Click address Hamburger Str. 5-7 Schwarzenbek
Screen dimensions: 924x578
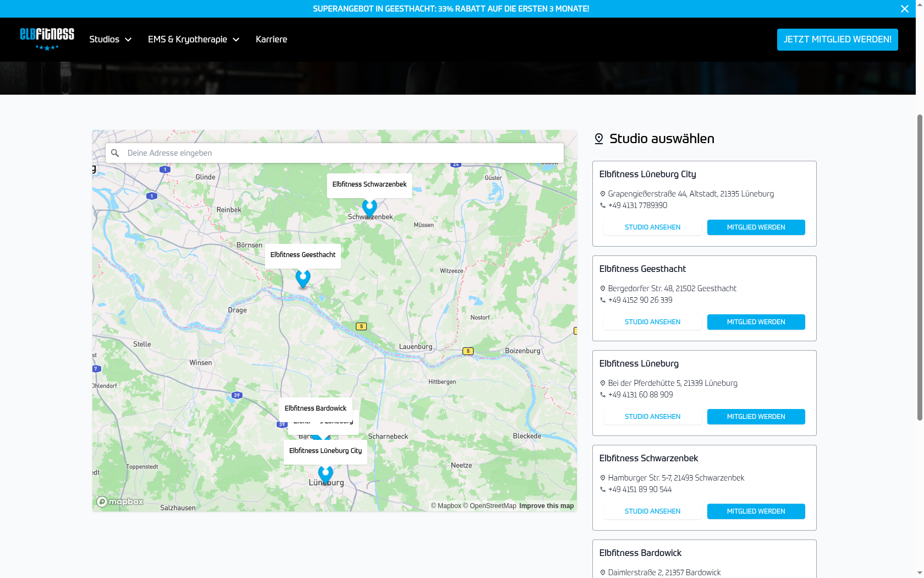tap(676, 478)
